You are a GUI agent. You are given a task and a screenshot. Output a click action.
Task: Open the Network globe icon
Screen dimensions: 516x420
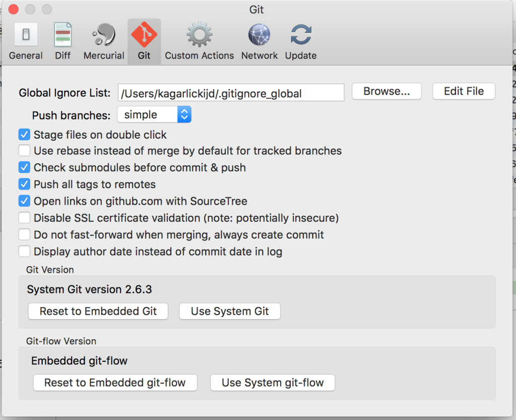[260, 36]
